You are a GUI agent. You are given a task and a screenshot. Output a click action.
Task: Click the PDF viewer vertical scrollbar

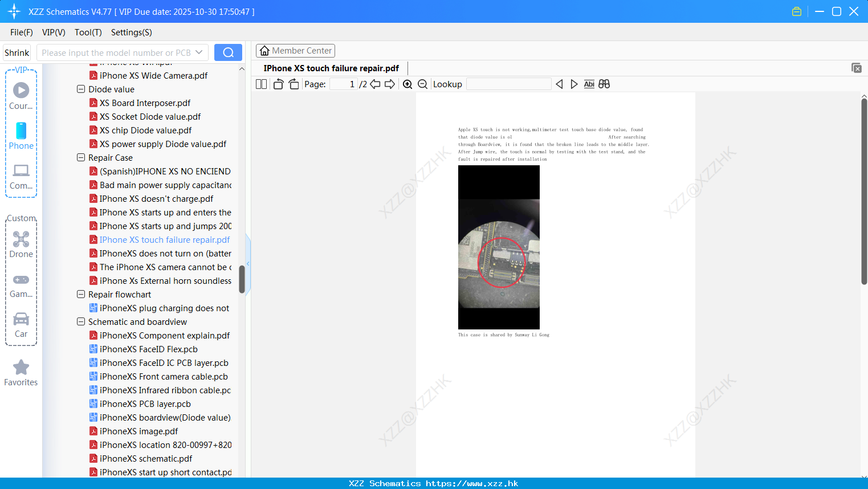point(864,191)
